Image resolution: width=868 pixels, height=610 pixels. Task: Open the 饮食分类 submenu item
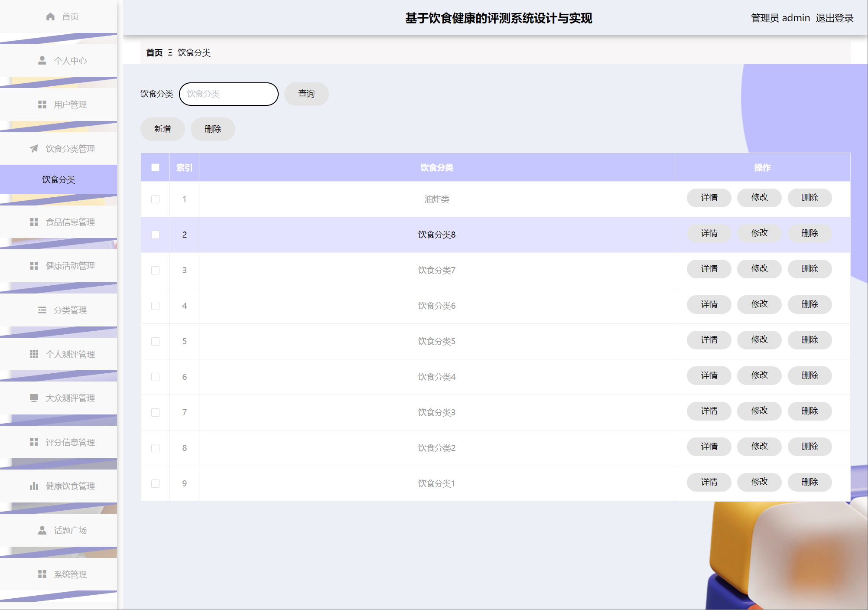[59, 179]
